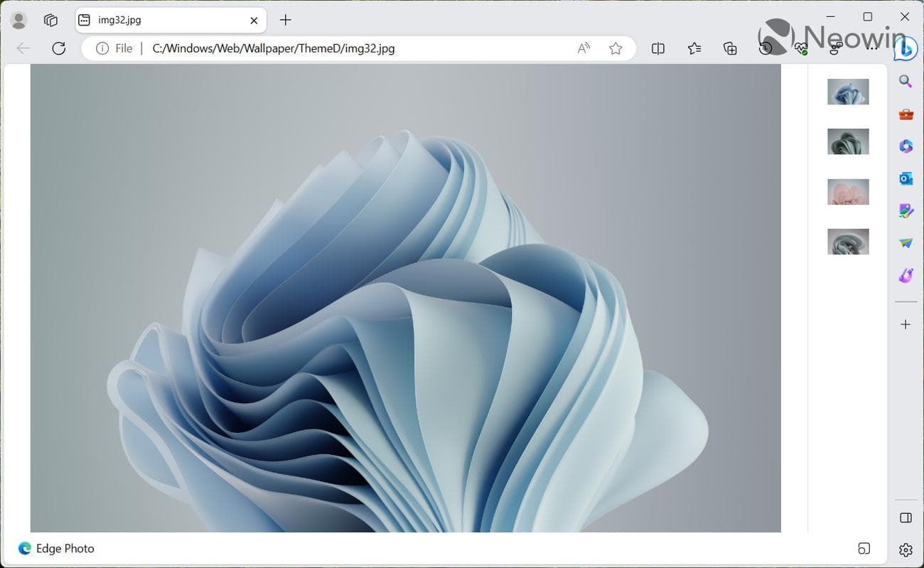The height and width of the screenshot is (568, 924).
Task: Reload the current page
Action: point(59,48)
